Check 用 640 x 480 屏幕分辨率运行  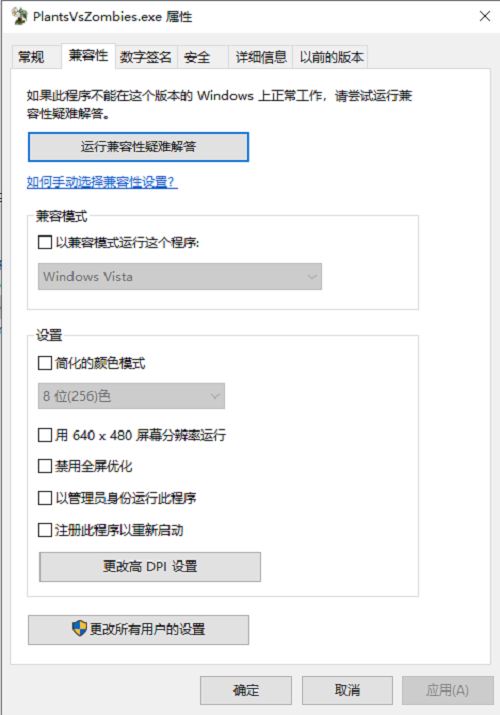tap(45, 435)
